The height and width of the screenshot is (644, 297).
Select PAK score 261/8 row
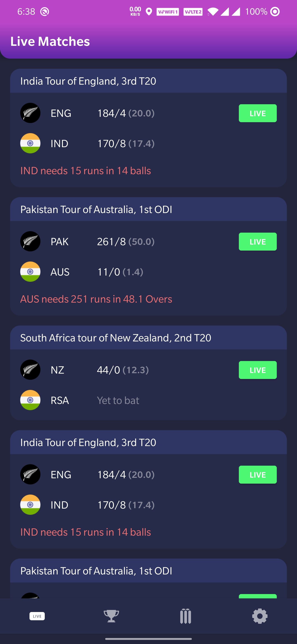[x=126, y=241]
